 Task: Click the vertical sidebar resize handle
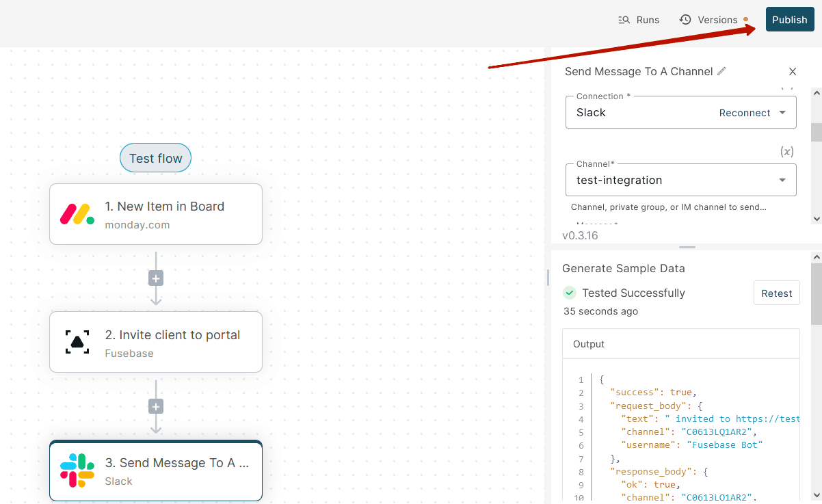pos(546,277)
